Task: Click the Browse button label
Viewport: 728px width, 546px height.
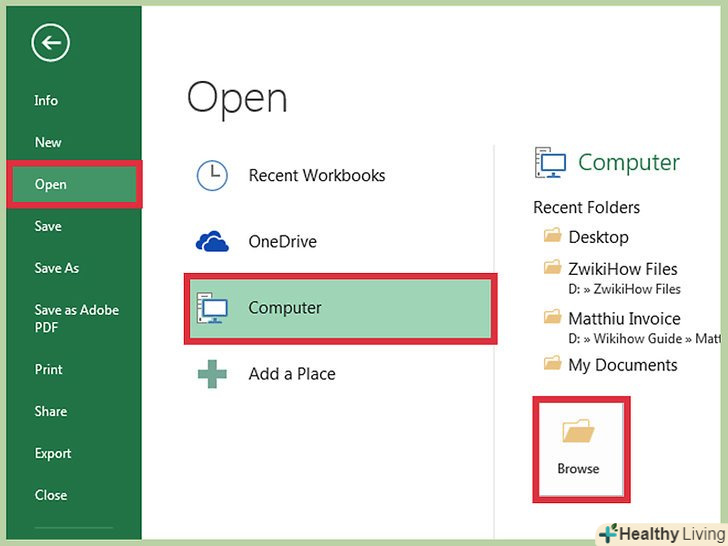Action: [578, 468]
